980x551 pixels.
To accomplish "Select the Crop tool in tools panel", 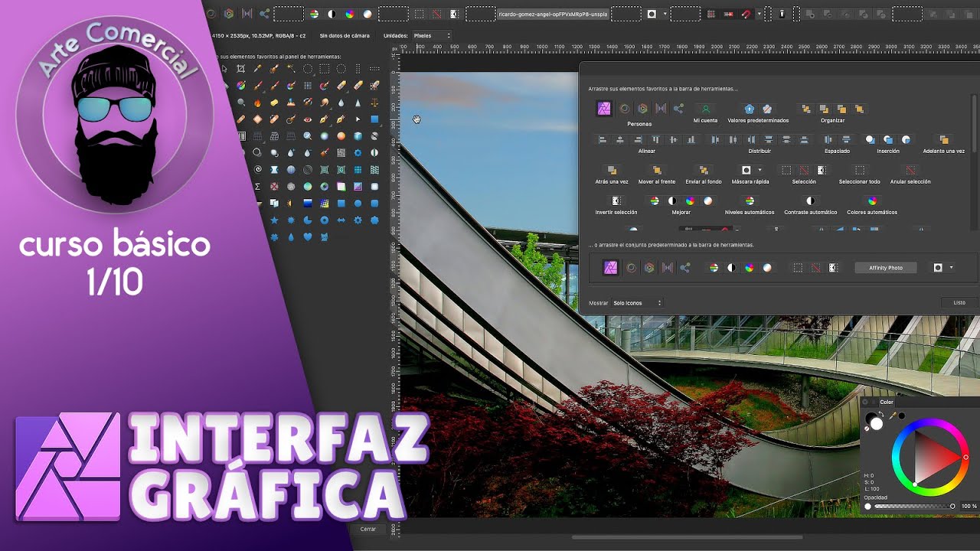I will (x=240, y=69).
